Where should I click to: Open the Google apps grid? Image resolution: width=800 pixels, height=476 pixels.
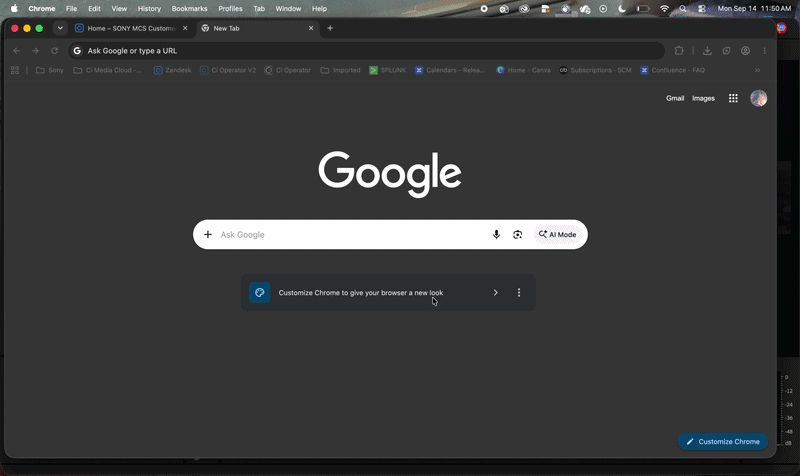pos(733,98)
